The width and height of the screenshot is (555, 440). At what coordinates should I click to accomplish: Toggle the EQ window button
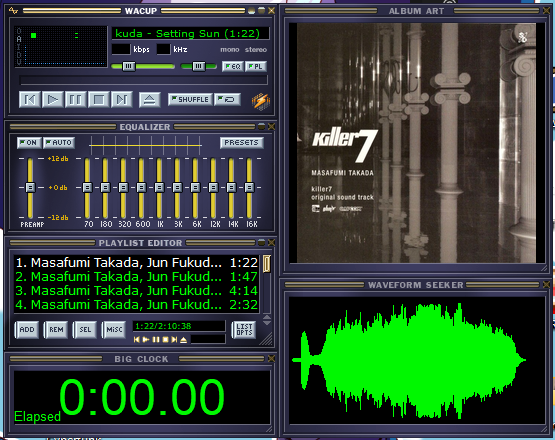[233, 66]
